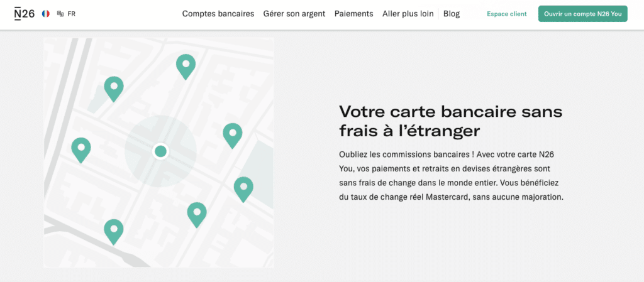Open the Aller plus loin menu
Screen dimensions: 644x282
tap(408, 14)
